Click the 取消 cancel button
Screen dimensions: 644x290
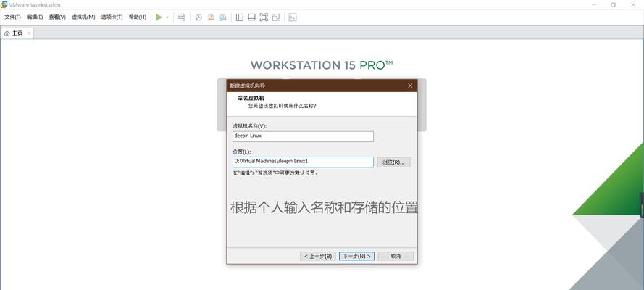click(x=396, y=256)
